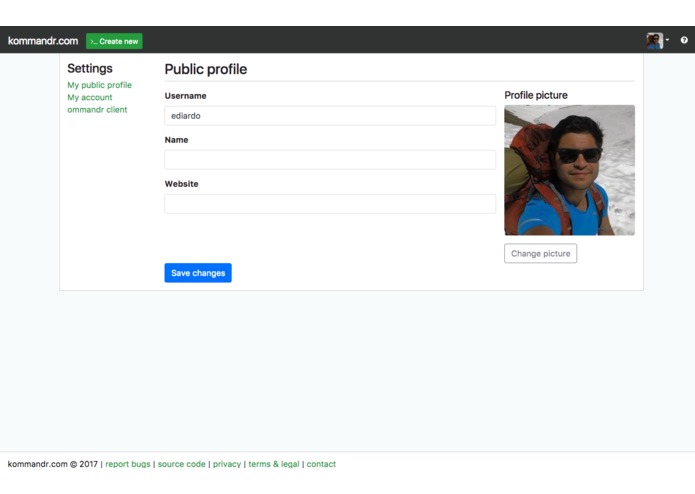Open the source code footer link
Viewport: 695px width, 494px height.
[181, 464]
